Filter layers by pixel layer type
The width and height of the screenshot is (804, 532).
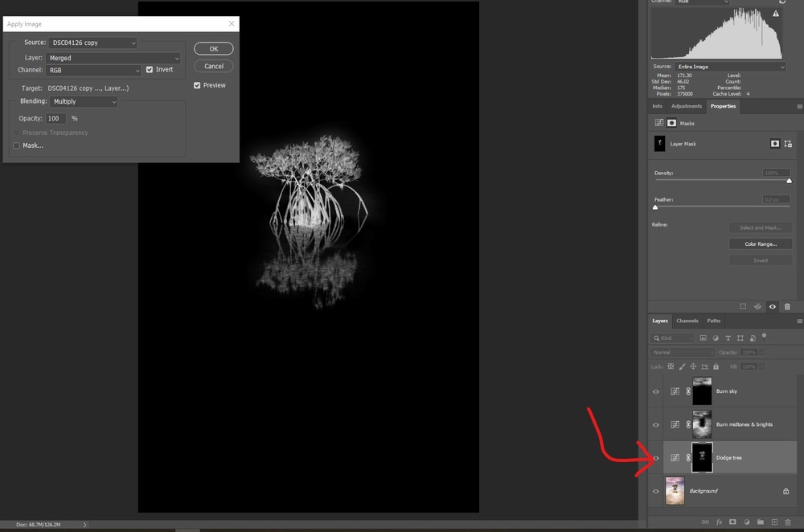703,338
